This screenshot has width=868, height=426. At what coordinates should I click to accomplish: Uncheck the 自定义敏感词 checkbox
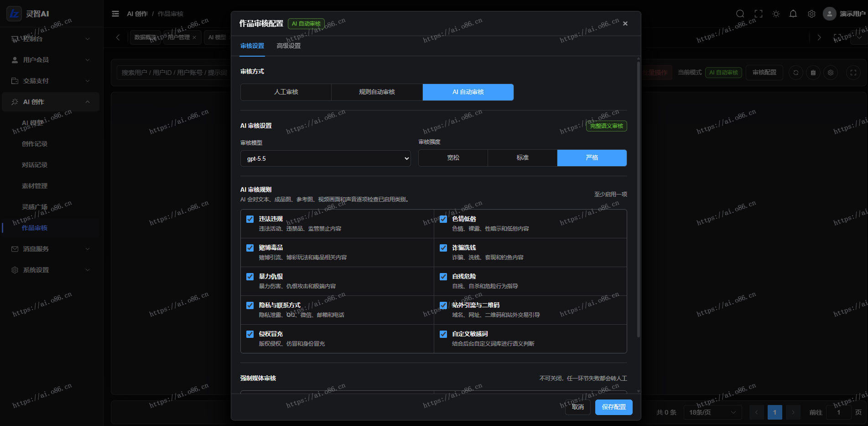pyautogui.click(x=443, y=334)
